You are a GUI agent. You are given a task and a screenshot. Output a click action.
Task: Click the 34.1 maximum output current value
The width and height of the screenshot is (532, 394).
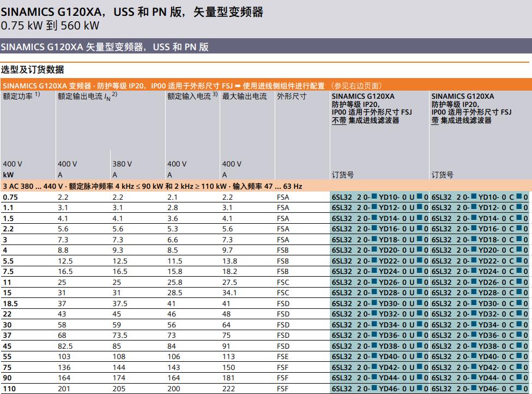coord(229,293)
